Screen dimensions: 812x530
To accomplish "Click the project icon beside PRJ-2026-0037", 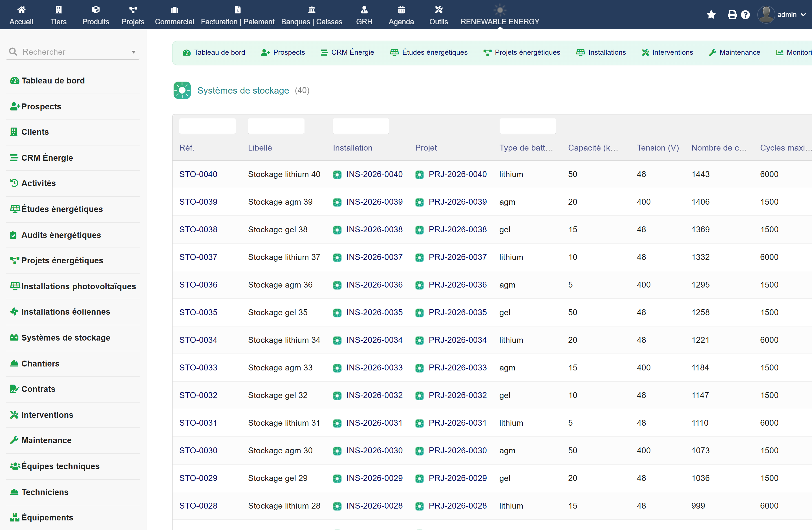I will 419,257.
